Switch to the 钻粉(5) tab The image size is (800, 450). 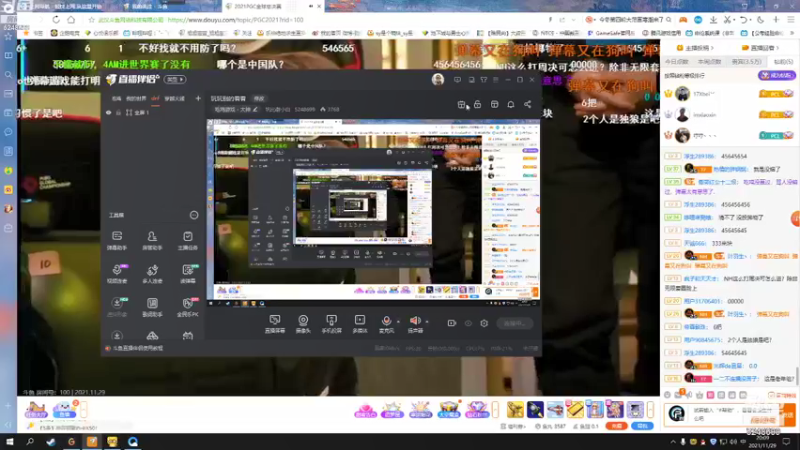point(783,62)
